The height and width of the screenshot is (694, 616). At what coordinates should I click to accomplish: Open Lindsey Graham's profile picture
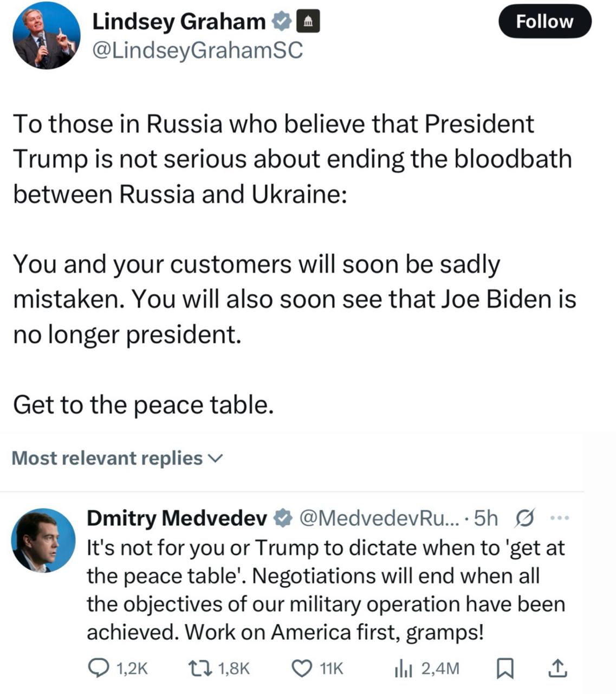46,36
